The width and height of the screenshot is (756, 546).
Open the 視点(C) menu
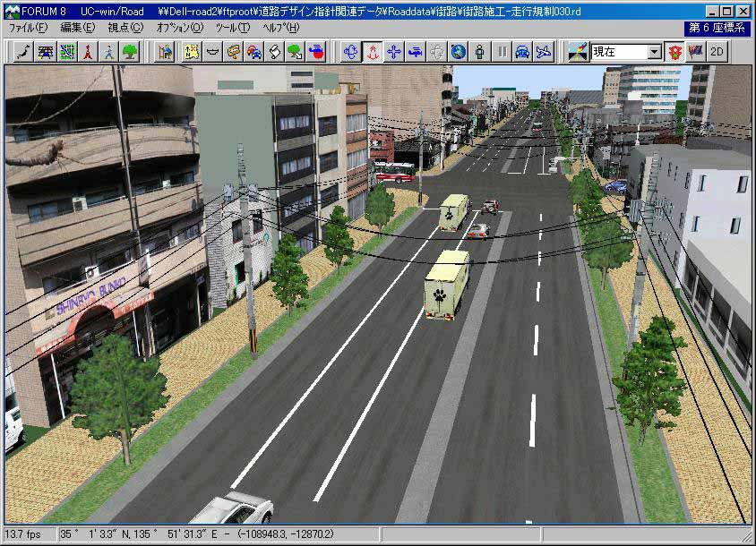click(x=125, y=28)
